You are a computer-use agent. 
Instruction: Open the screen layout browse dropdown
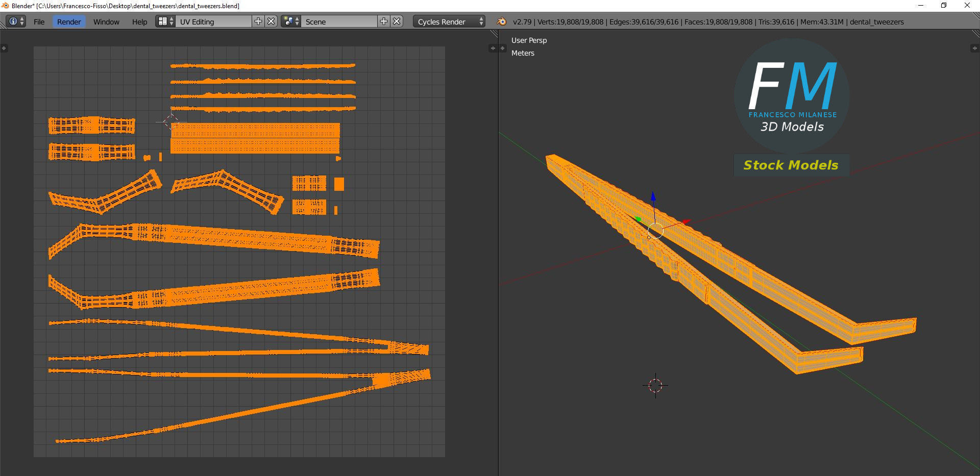165,21
